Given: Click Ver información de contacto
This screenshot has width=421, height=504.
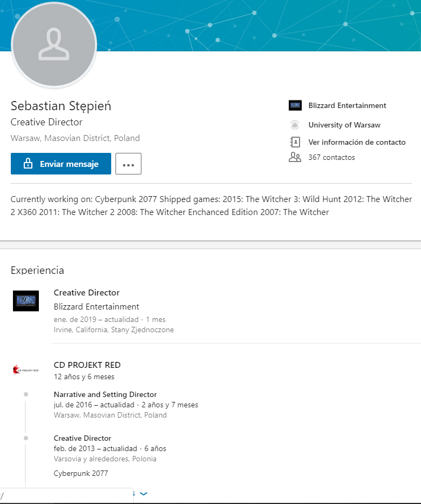Looking at the screenshot, I should (356, 142).
